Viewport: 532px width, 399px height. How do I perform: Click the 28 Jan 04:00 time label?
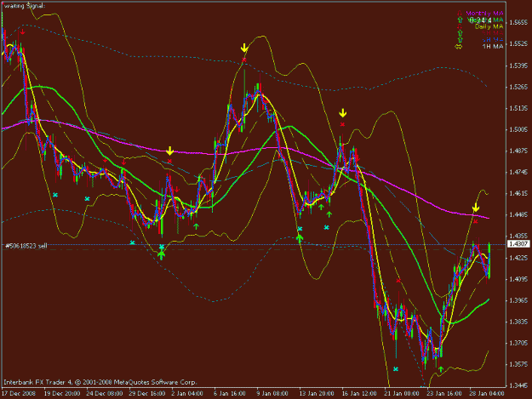pos(487,394)
